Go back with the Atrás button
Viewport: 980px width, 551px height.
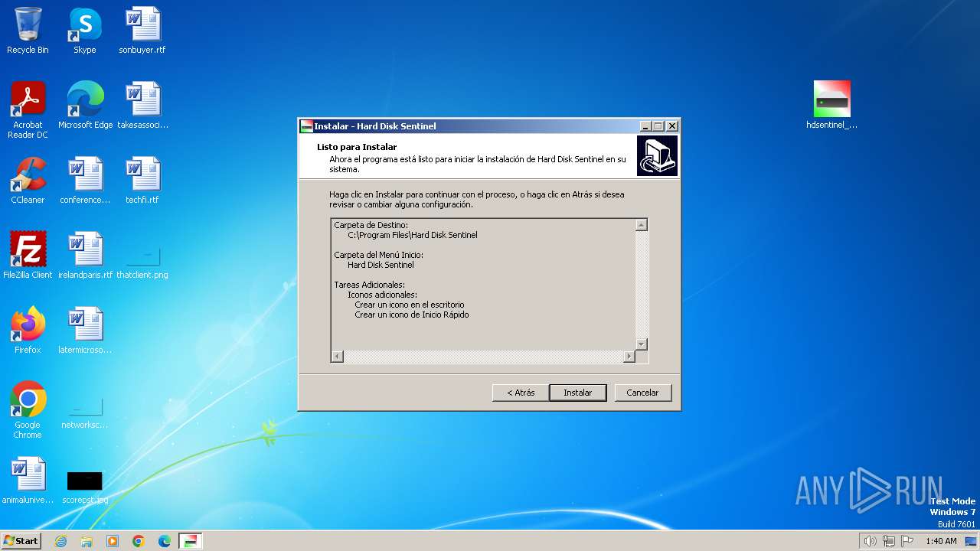[521, 393]
